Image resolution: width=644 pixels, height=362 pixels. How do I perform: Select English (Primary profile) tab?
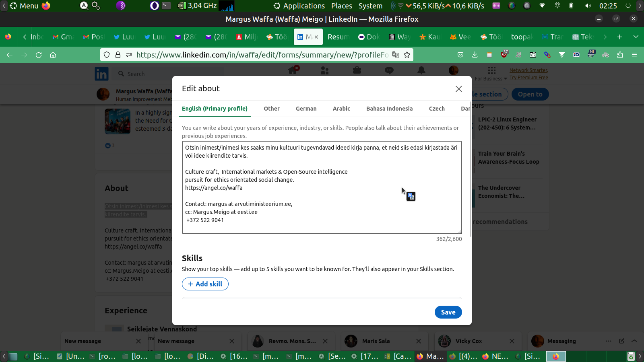pyautogui.click(x=215, y=109)
